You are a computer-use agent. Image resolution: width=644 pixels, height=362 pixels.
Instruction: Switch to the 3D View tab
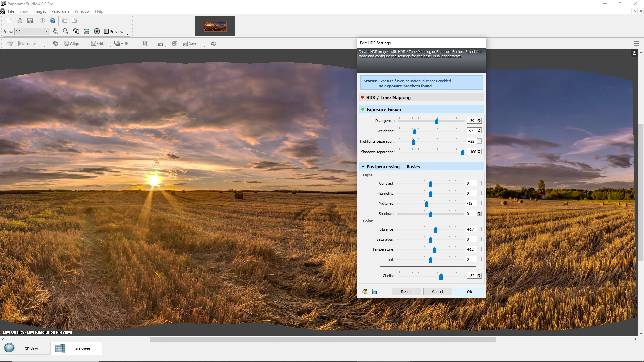[25, 349]
